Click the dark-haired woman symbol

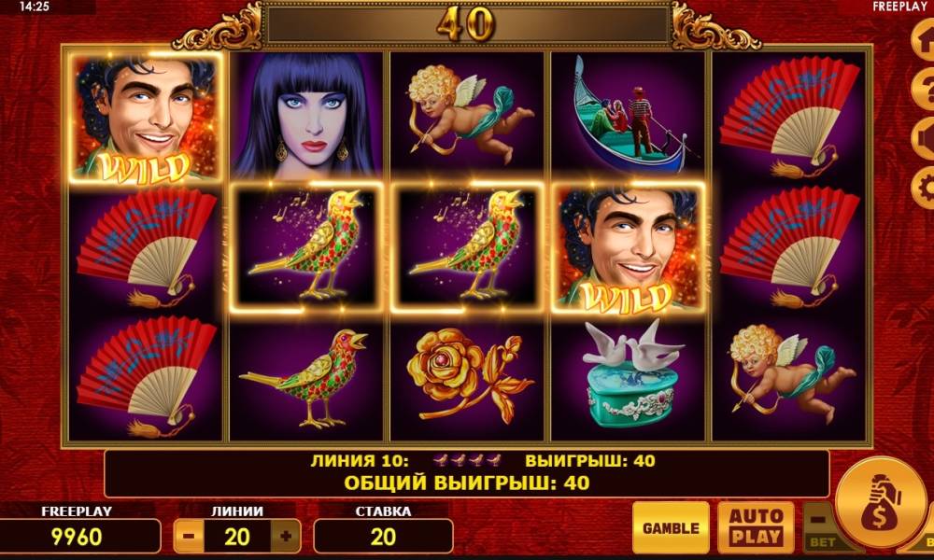(x=307, y=116)
